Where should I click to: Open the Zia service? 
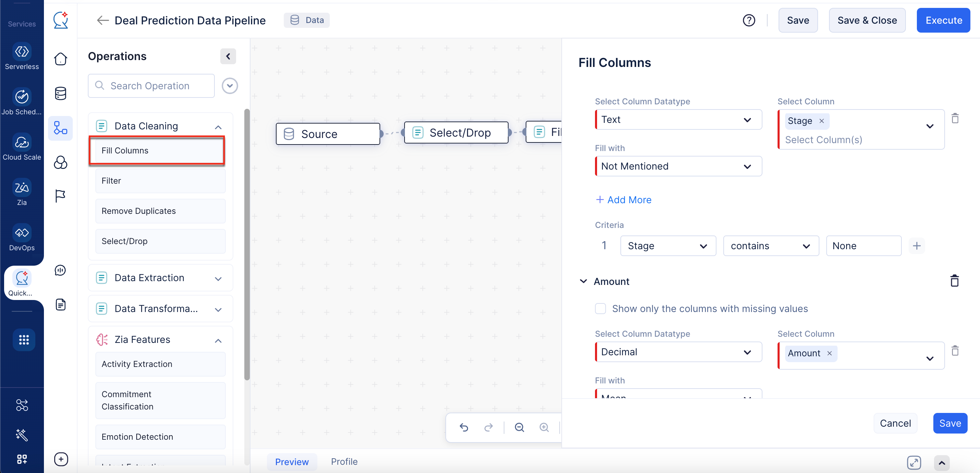(x=22, y=192)
